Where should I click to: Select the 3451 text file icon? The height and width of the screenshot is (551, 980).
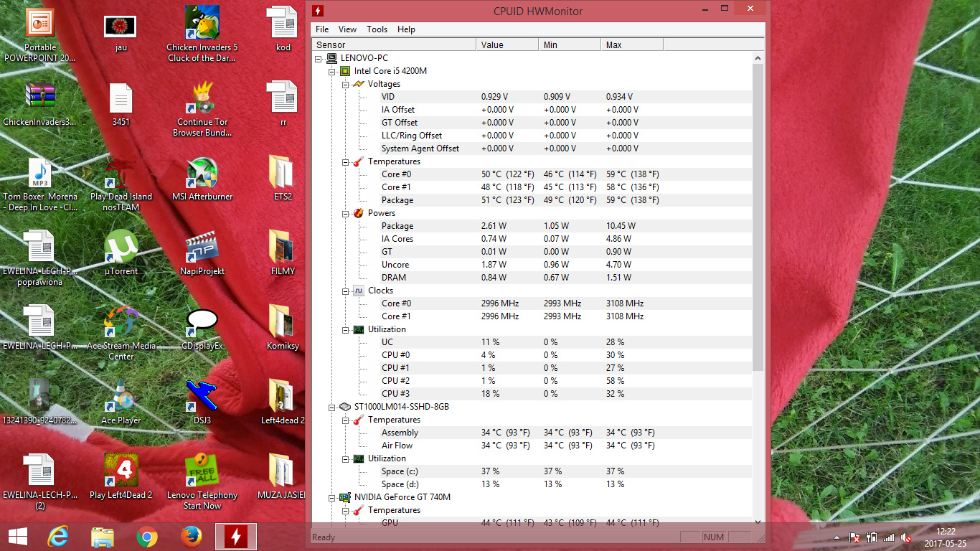click(121, 105)
